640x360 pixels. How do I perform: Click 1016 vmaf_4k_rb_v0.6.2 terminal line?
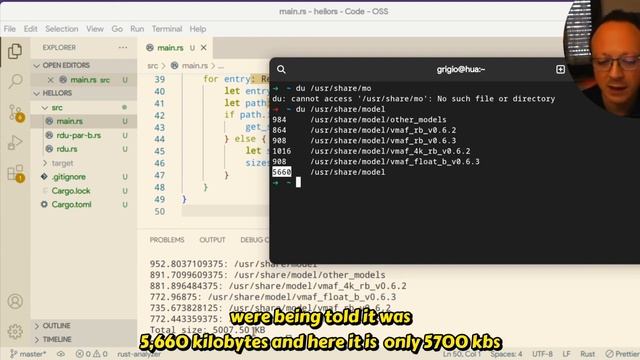coord(371,151)
